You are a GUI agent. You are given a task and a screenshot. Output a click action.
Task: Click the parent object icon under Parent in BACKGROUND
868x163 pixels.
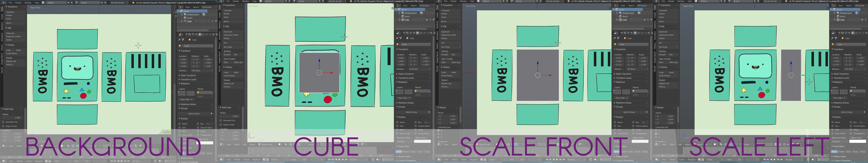[198, 92]
